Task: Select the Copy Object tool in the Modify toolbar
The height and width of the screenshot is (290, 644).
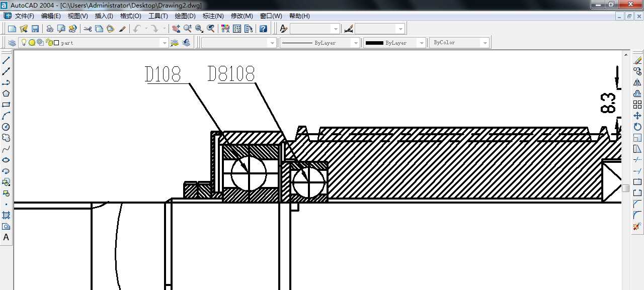Action: point(637,71)
